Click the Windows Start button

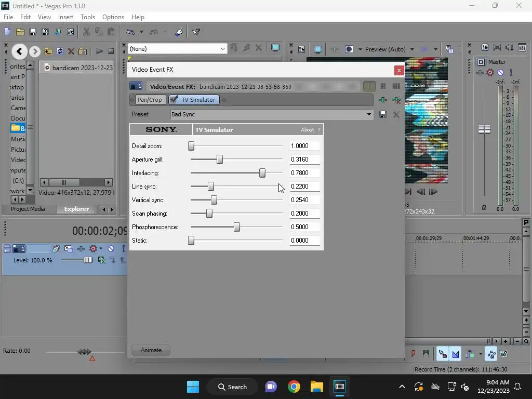point(193,387)
